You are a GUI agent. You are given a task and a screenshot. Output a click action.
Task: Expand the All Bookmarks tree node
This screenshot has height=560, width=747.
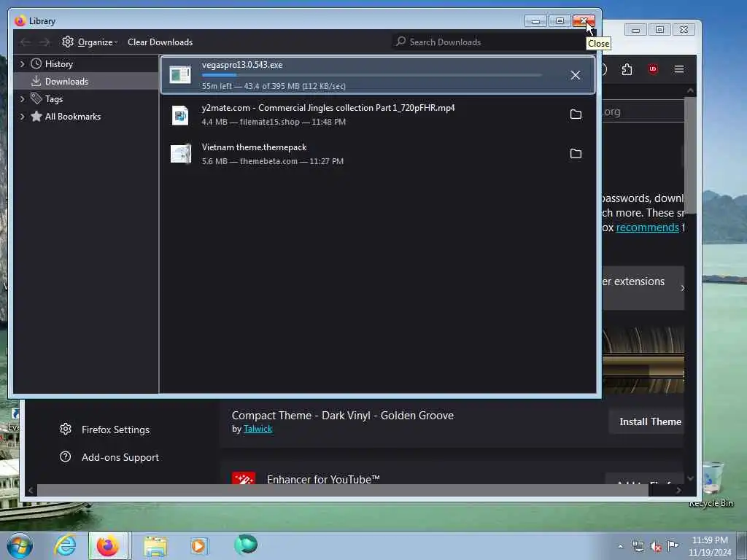(22, 117)
